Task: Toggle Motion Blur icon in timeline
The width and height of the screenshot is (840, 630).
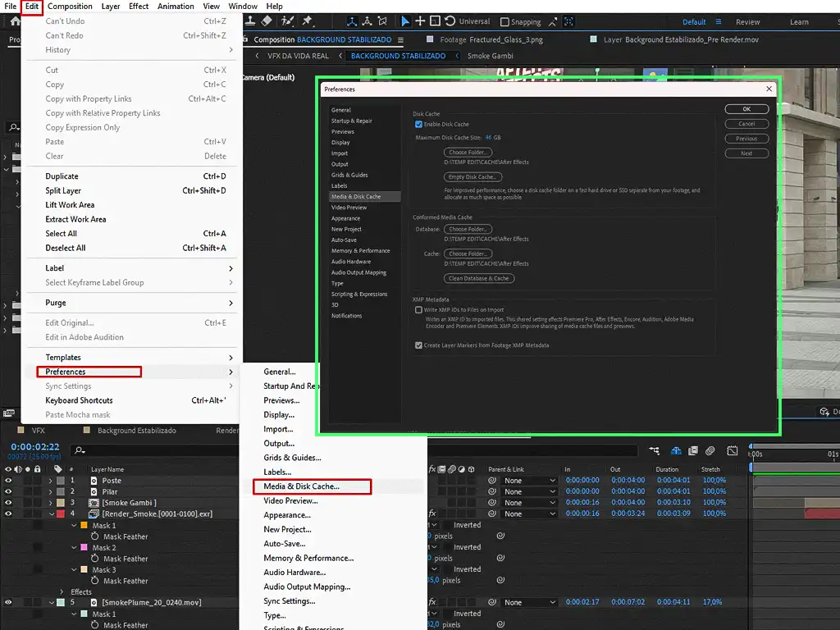Action: tap(710, 450)
